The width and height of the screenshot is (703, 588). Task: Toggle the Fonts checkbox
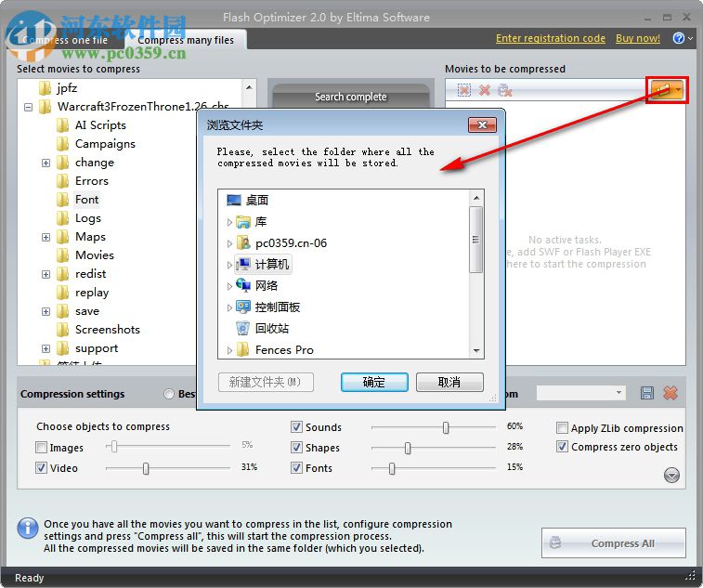pyautogui.click(x=296, y=468)
